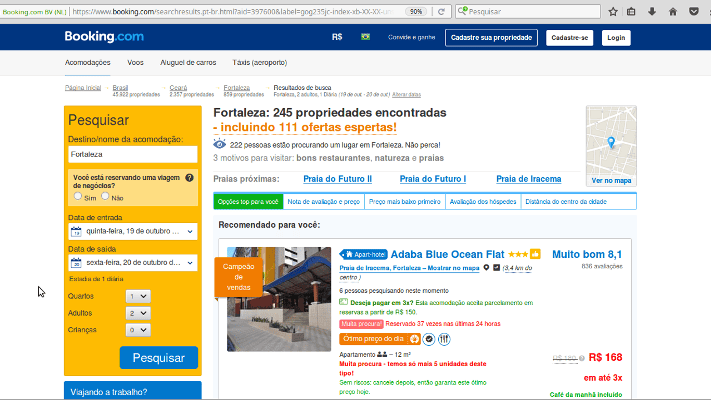Select the Acomodações tab
Screen dimensions: 711x400
click(88, 63)
